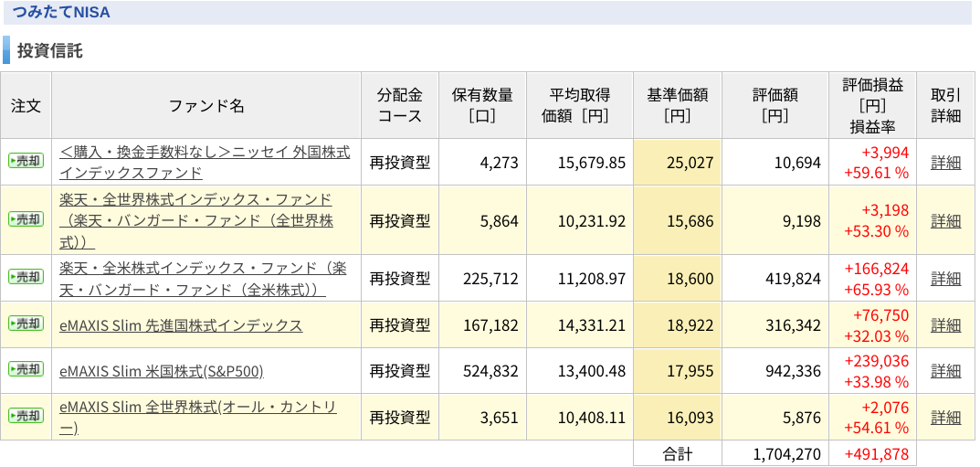Click sell icon for eMAXIS Slim オール・カントリー
The height and width of the screenshot is (467, 980).
click(26, 416)
